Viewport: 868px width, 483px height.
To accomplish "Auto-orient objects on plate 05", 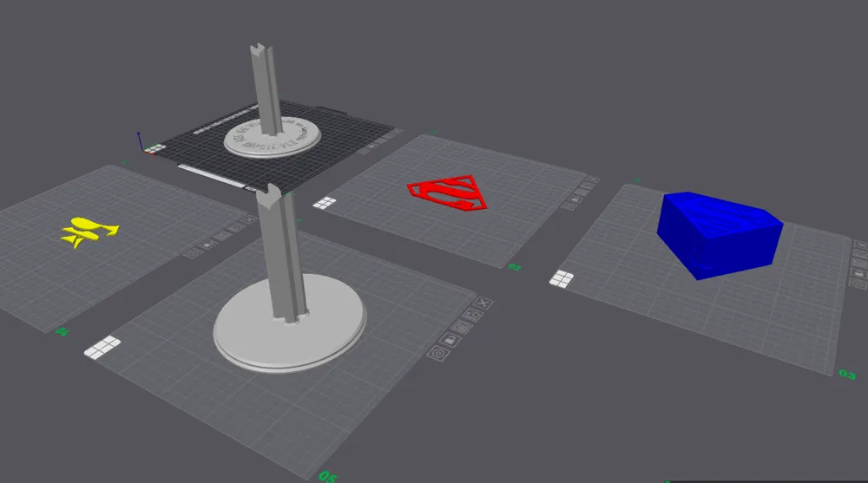I will [473, 315].
